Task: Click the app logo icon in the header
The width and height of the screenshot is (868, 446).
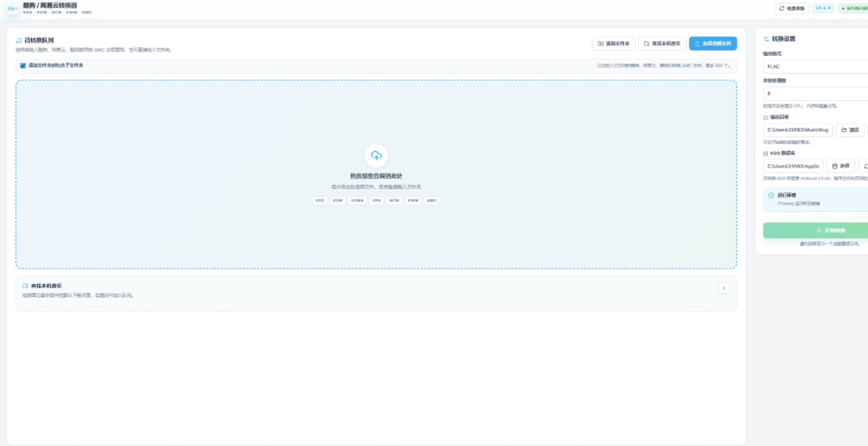Action: 12,8
